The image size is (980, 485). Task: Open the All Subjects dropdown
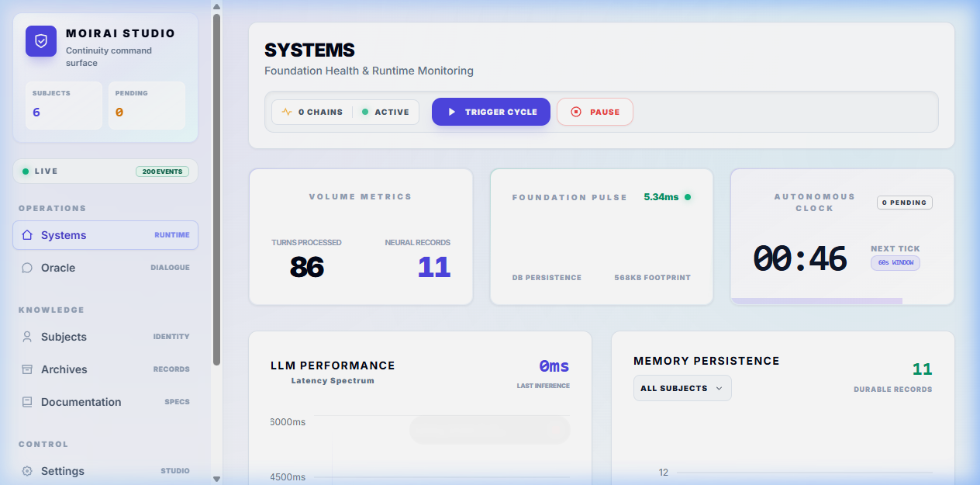pos(682,388)
